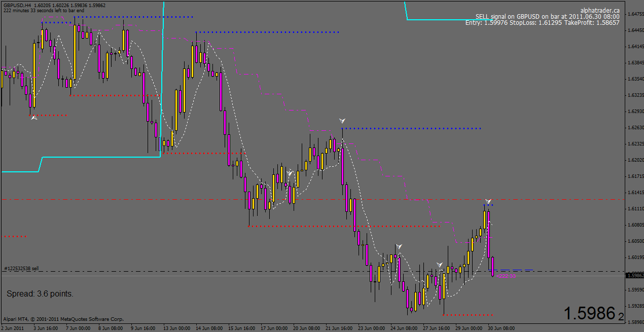The width and height of the screenshot is (644, 332).
Task: Click the '30 Jun 08:00' time axis label
Action: (502, 328)
